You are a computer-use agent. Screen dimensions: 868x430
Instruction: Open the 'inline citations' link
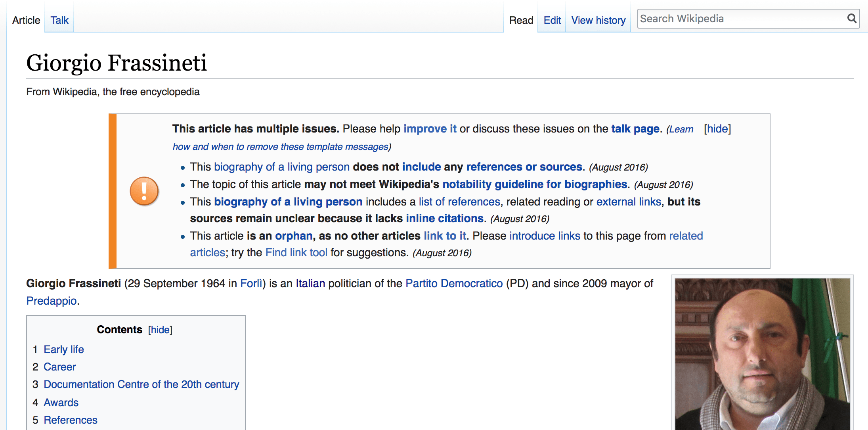click(445, 219)
